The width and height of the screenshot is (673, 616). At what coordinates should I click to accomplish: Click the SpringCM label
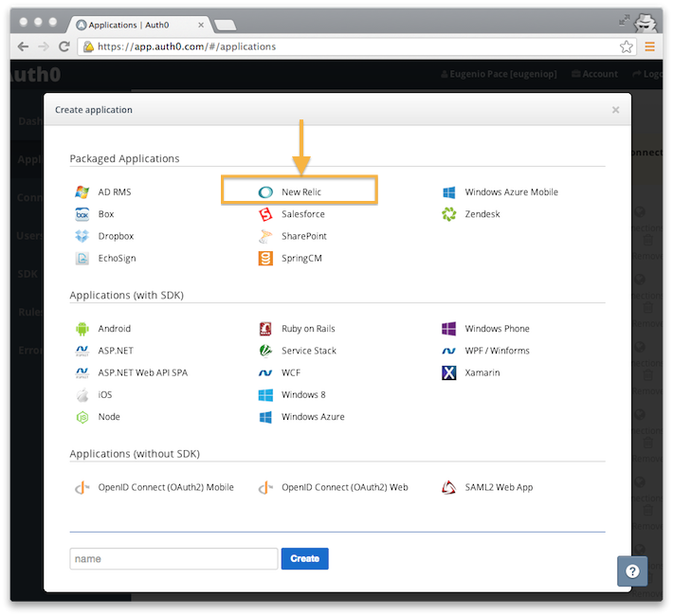click(x=301, y=258)
